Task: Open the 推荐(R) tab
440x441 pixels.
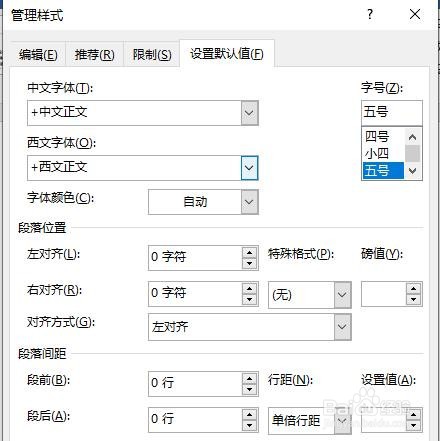Action: click(95, 55)
